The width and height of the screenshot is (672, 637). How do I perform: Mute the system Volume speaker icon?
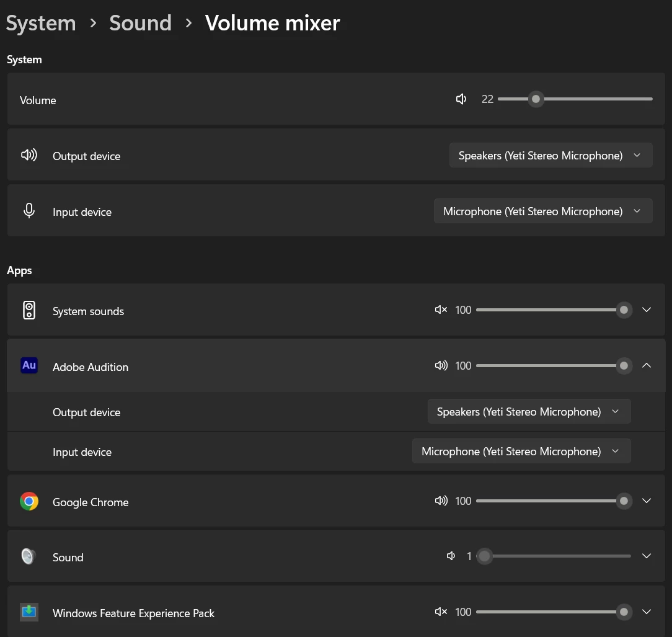click(461, 99)
